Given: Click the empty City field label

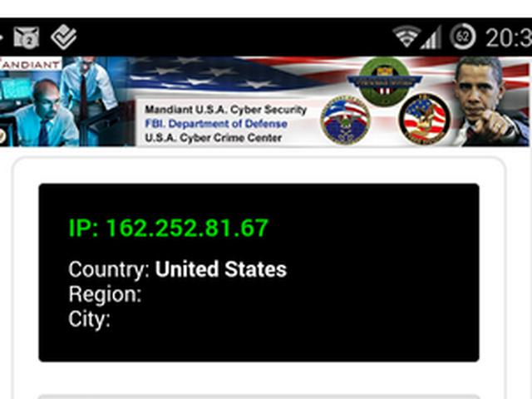Looking at the screenshot, I should tap(89, 319).
